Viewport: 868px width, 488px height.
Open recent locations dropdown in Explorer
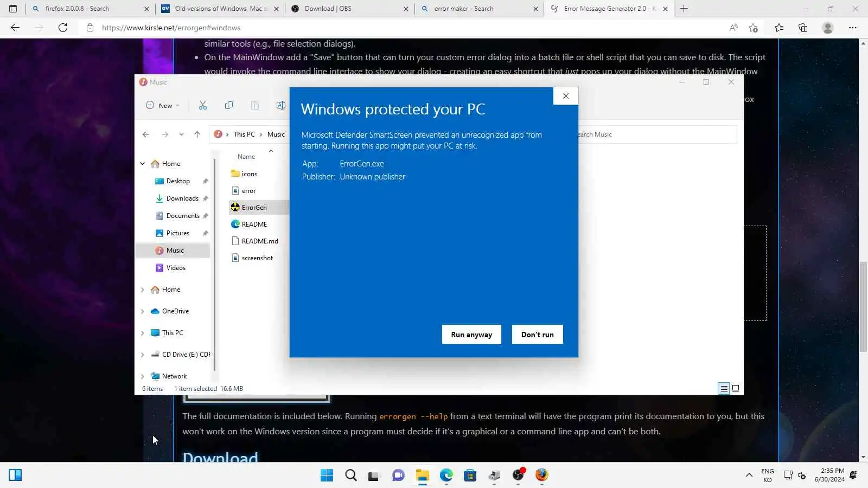click(181, 134)
